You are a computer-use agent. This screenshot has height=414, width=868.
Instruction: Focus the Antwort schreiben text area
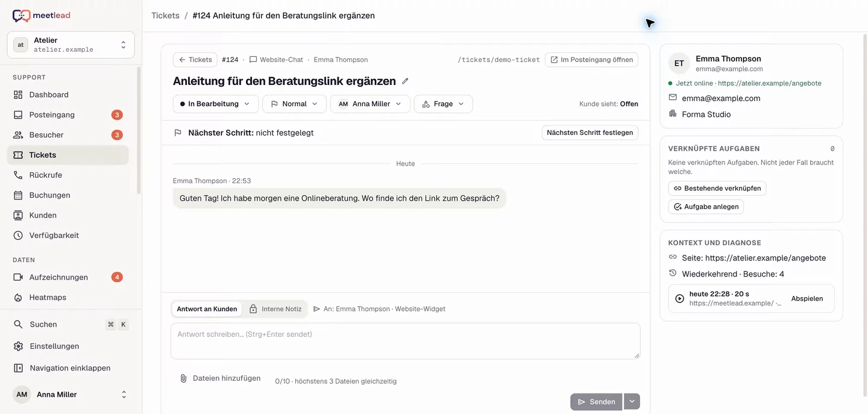(405, 341)
